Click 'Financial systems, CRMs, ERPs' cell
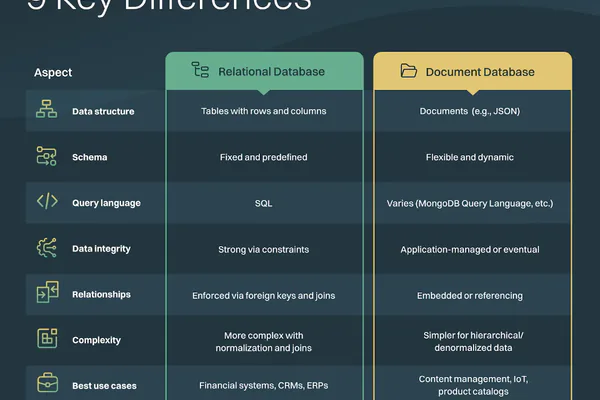 tap(264, 385)
